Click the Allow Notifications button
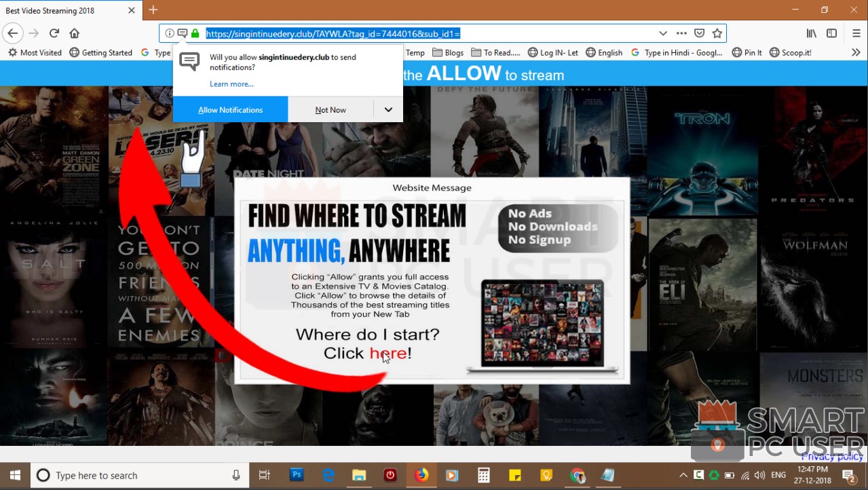868x490 pixels. point(230,109)
